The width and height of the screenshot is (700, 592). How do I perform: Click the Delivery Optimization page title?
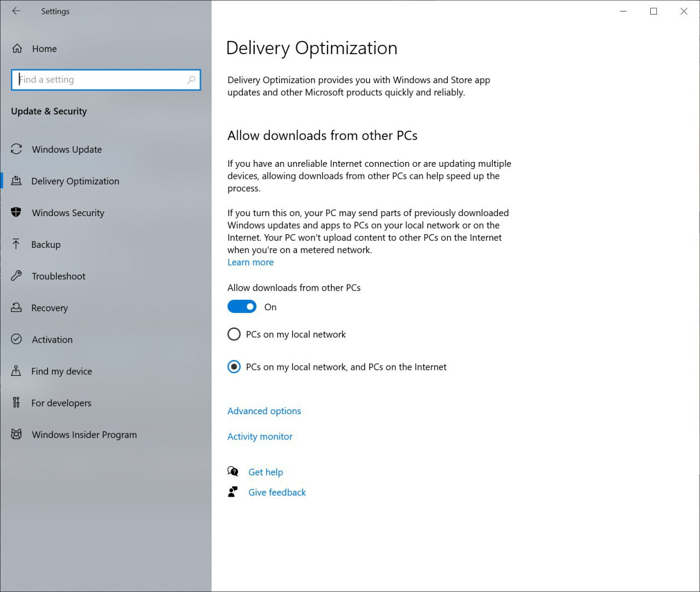[x=312, y=48]
